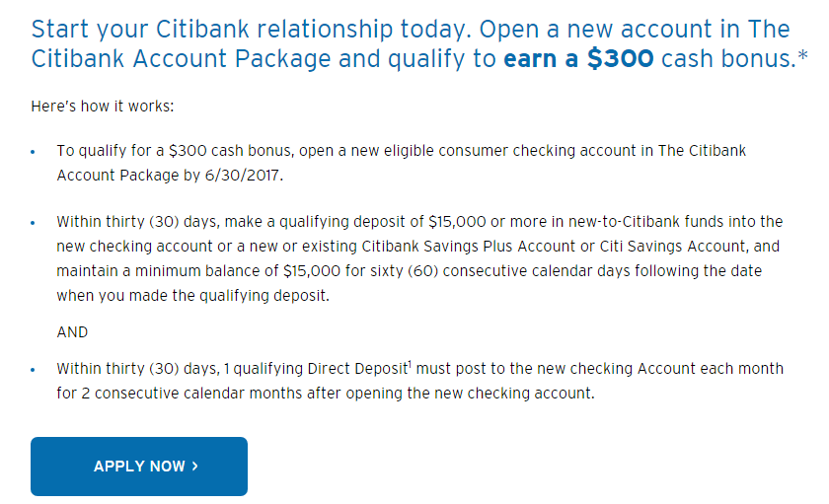Click the chevron arrow beside APPLY NOW
Viewport: 829px width, 504px height.
195,466
